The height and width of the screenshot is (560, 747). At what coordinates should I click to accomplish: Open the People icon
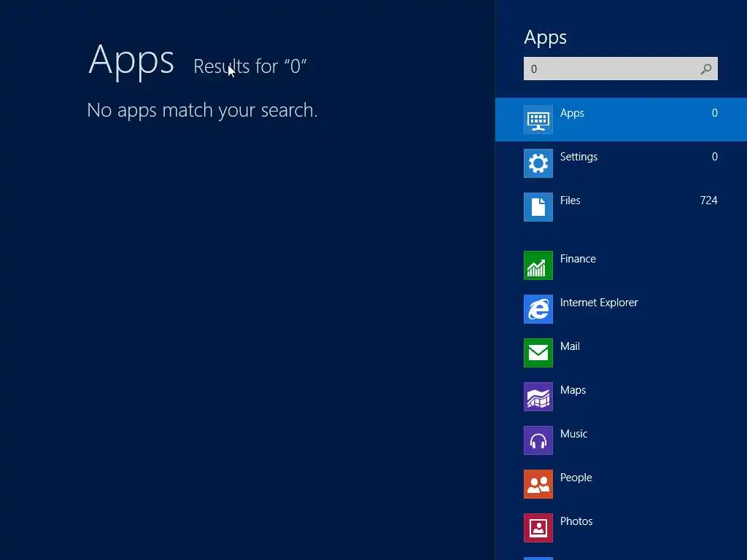538,484
